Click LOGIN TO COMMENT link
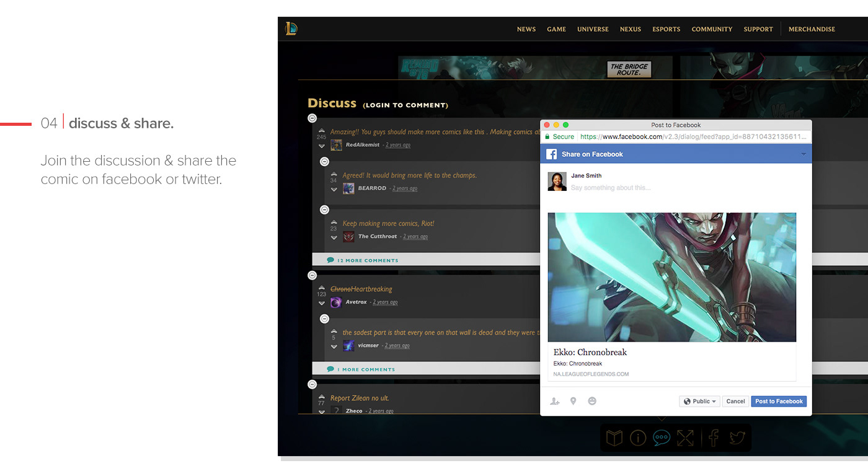The height and width of the screenshot is (476, 868). point(405,105)
